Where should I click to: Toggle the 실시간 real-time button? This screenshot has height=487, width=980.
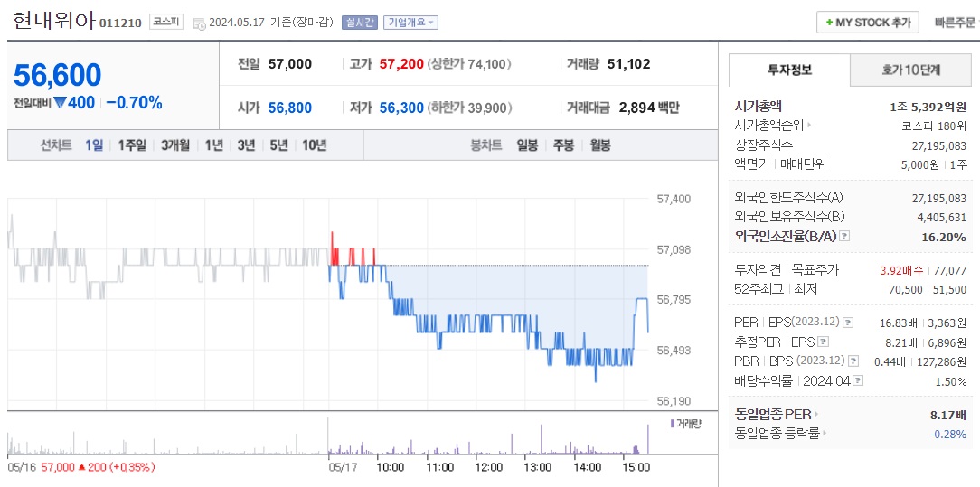(360, 23)
